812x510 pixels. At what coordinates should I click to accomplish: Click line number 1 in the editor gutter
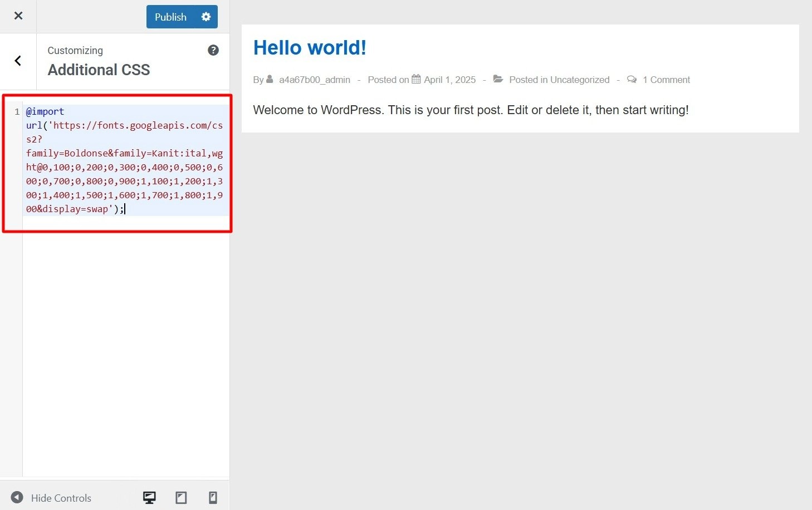point(17,111)
